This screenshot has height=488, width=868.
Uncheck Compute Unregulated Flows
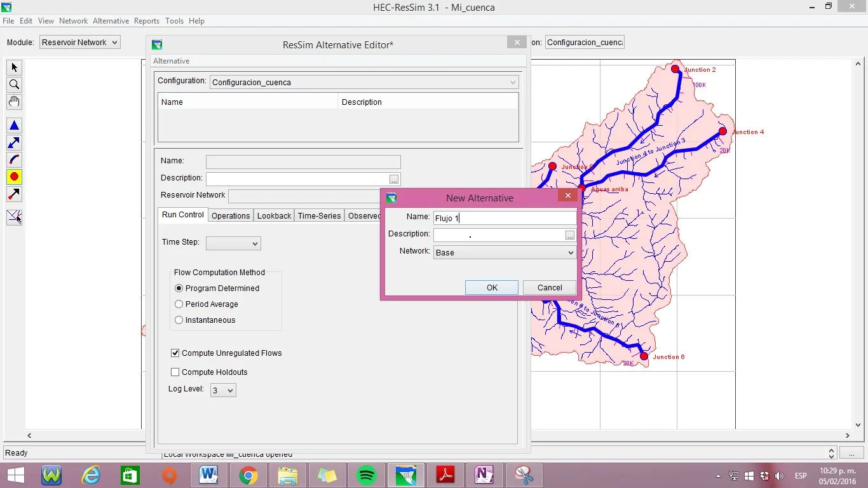(x=175, y=353)
